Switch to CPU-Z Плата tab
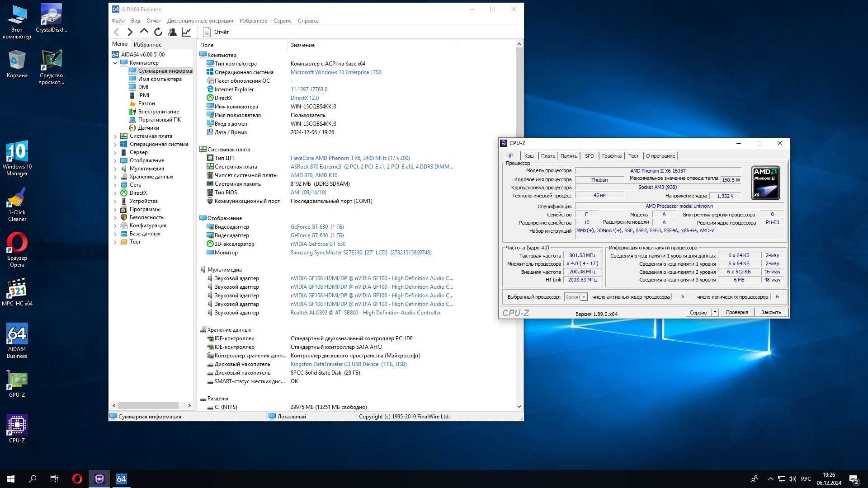This screenshot has height=488, width=868. [548, 156]
